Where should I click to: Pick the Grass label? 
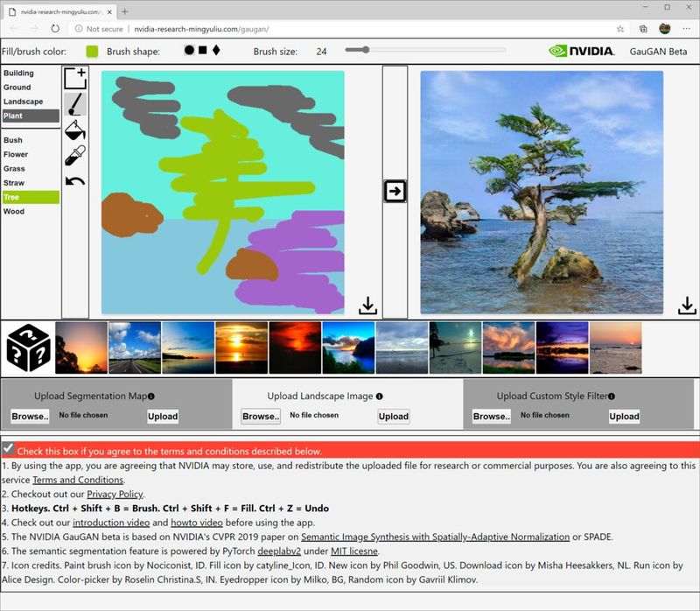(x=31, y=168)
